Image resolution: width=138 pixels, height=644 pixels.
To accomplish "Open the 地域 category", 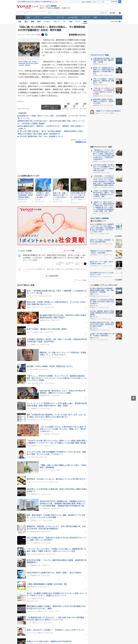I will [85, 21].
